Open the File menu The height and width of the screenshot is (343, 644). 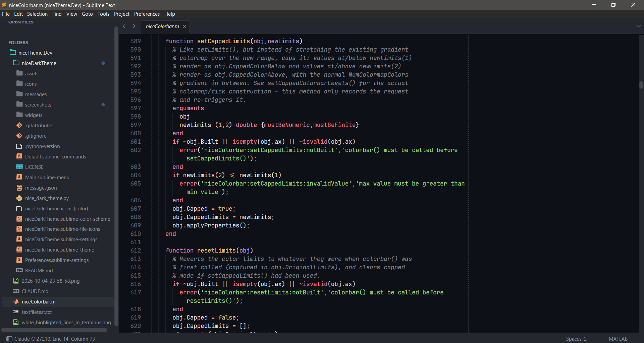click(6, 14)
